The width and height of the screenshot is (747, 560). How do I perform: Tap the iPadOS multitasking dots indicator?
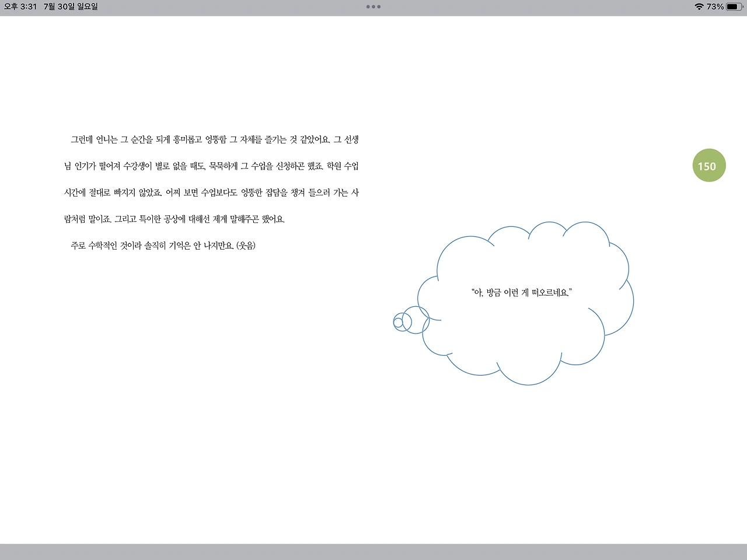[373, 6]
